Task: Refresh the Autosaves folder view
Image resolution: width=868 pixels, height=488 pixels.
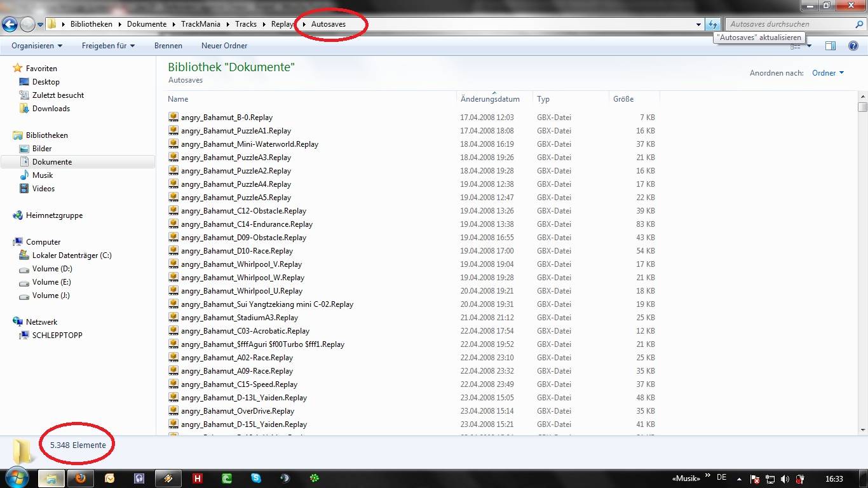Action: (713, 24)
